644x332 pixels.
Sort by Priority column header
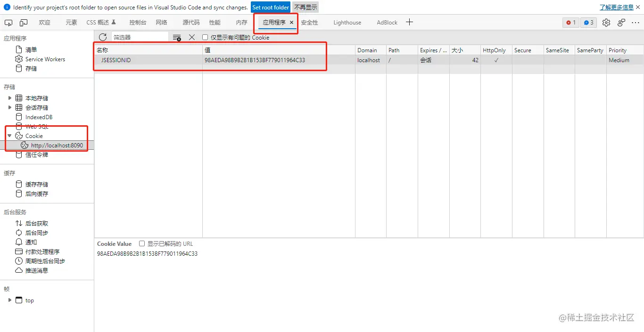click(x=625, y=50)
